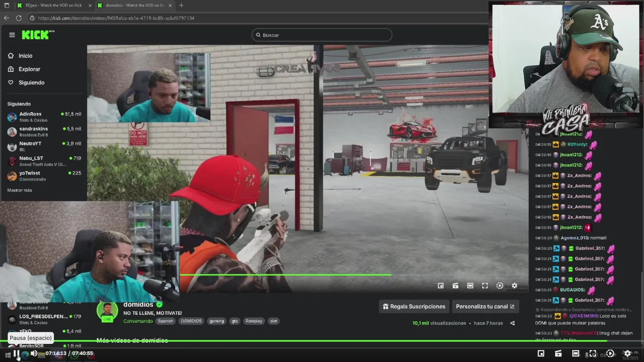Screen dimensions: 644x362
Task: Reload the page
Action: click(19, 18)
